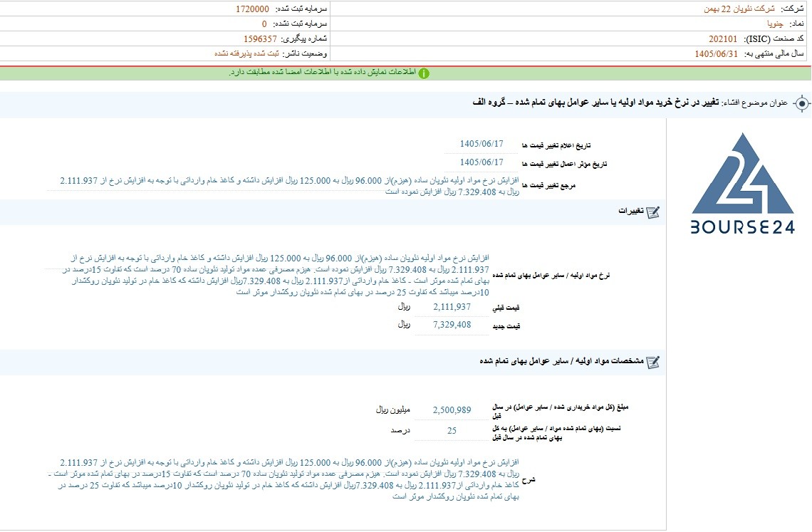Click the سرمایه ثبت شده label
812x532 pixels.
coord(301,9)
